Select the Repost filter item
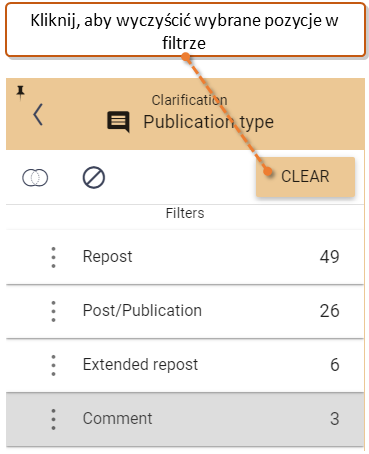This screenshot has width=369, height=454. point(185,257)
